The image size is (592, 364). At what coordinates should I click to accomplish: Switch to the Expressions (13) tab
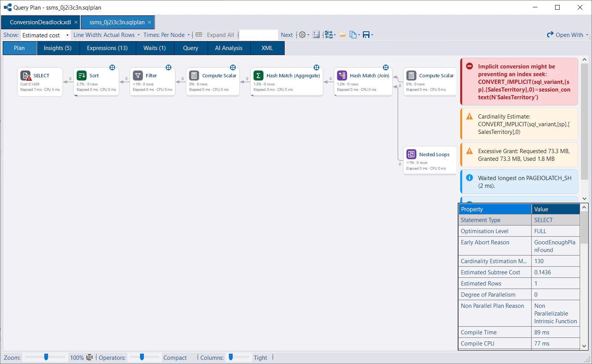coord(107,48)
